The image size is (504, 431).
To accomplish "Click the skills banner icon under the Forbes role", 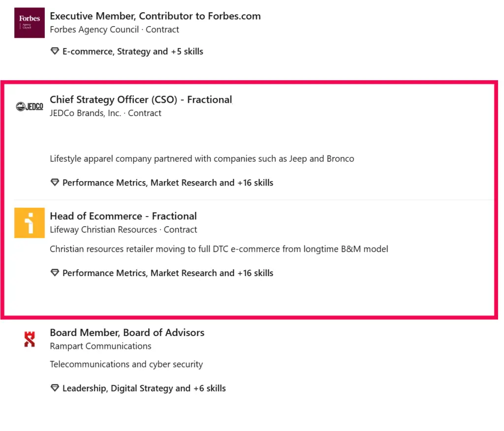I will point(55,51).
